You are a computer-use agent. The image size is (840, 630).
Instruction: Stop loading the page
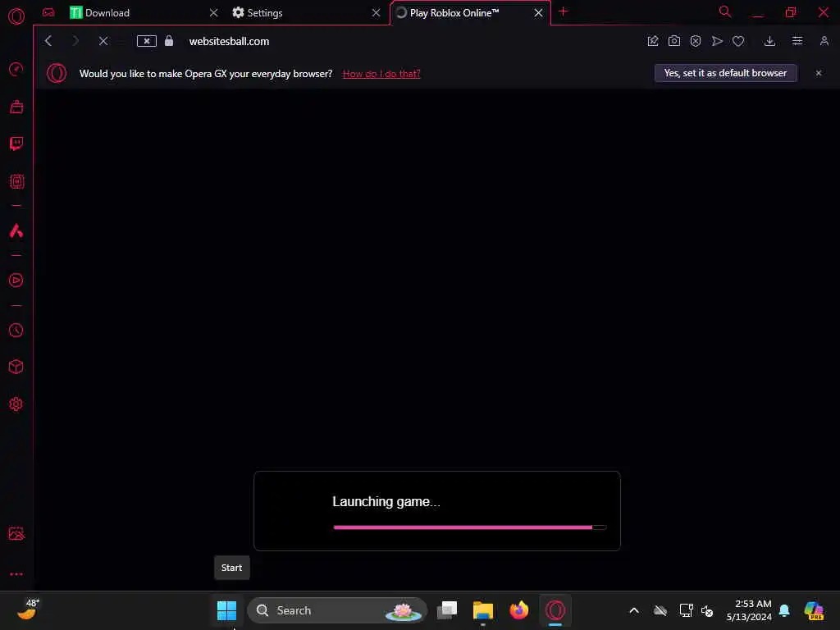click(x=103, y=41)
